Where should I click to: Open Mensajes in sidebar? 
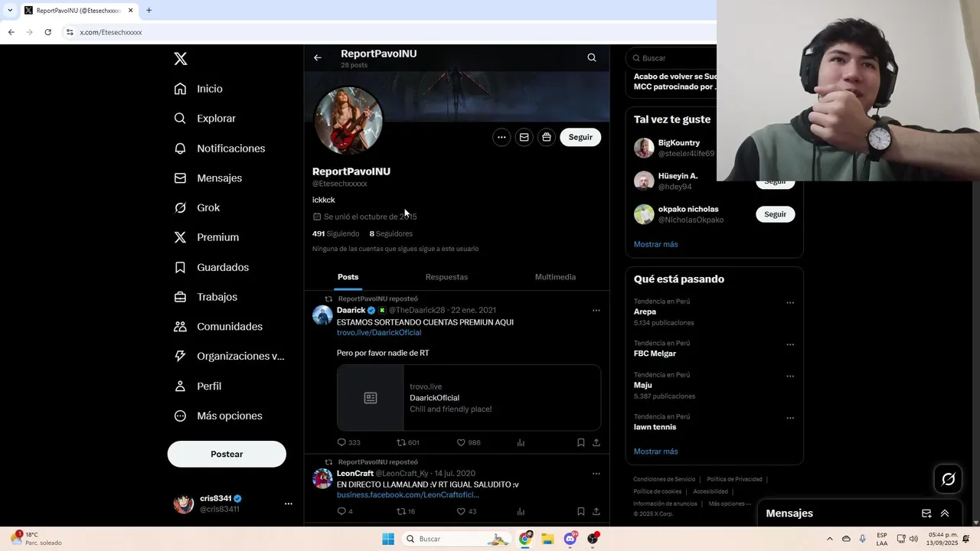click(207, 178)
